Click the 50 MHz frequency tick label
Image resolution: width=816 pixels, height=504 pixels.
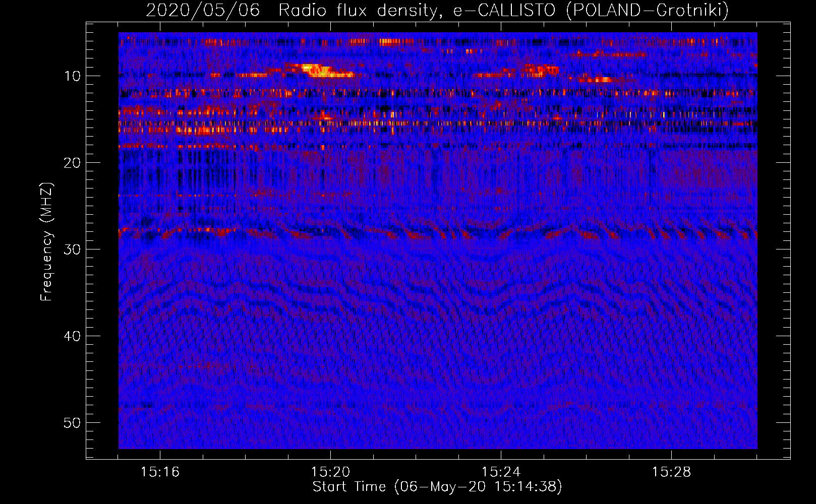72,423
